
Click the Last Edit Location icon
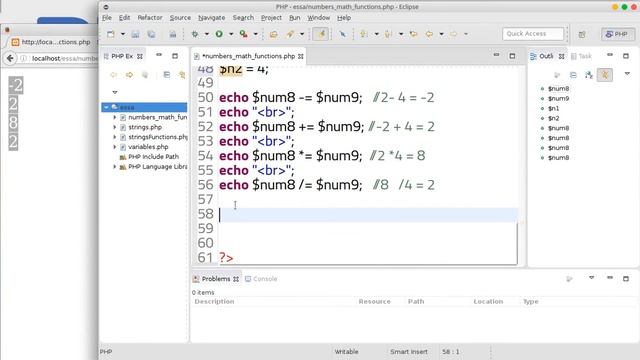pyautogui.click(x=413, y=34)
